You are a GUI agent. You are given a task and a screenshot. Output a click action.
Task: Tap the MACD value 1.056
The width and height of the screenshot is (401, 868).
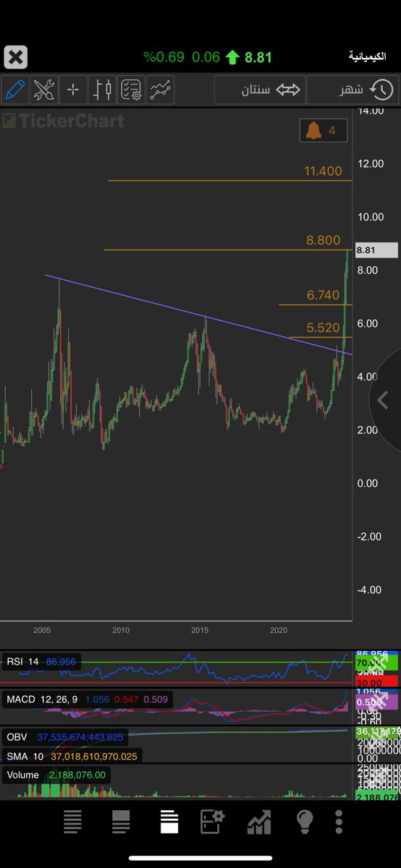click(97, 699)
